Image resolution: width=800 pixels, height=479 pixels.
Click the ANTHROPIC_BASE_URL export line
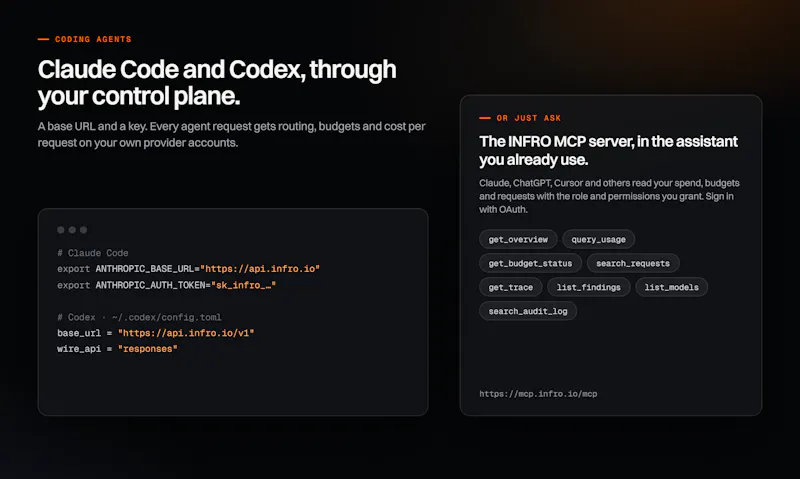pos(188,269)
